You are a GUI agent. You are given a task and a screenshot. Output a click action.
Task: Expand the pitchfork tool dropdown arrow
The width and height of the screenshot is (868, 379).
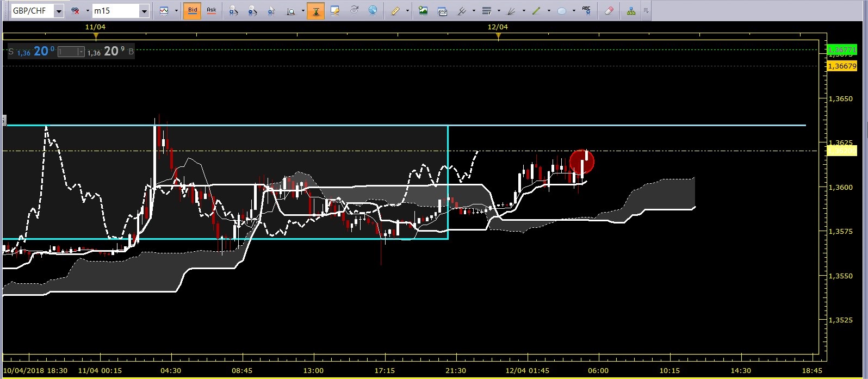474,11
